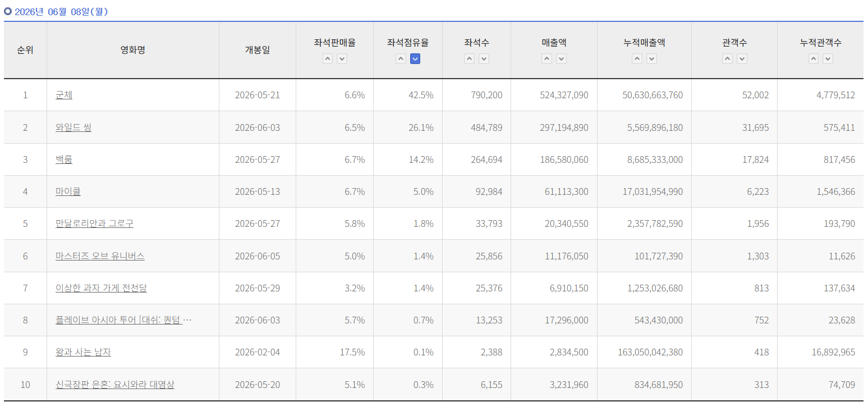Open the 와일드 씽 movie link

pos(74,127)
